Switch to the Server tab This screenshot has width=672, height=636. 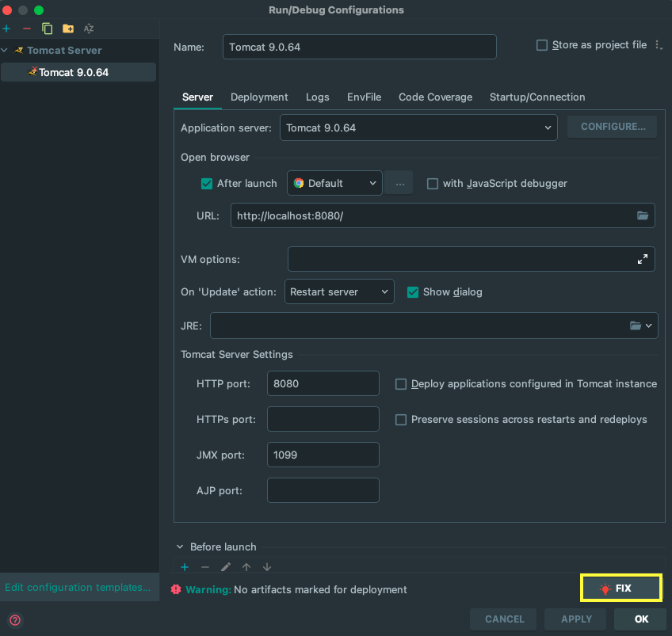[x=197, y=97]
